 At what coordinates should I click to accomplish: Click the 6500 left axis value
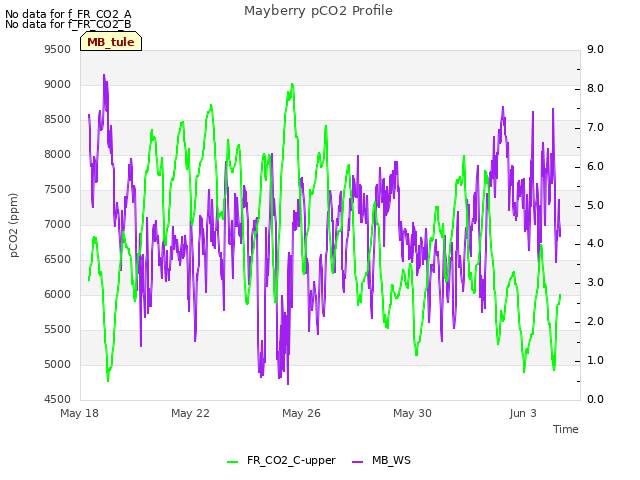(x=58, y=260)
